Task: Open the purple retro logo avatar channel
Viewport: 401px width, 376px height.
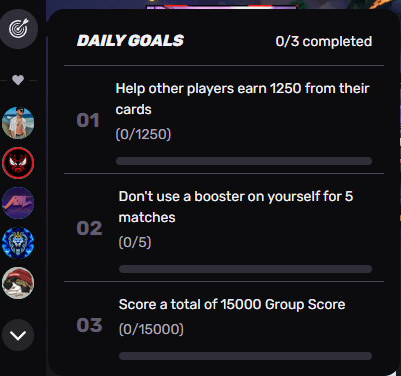Action: pos(18,203)
